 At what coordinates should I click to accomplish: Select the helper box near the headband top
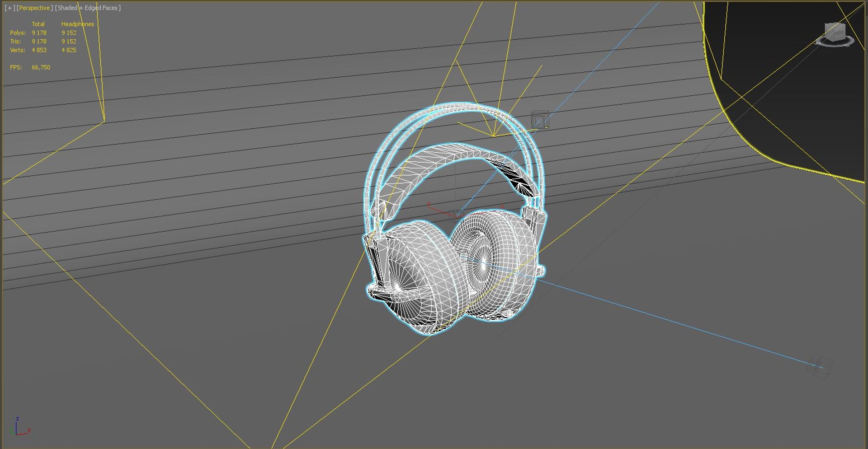pos(540,120)
